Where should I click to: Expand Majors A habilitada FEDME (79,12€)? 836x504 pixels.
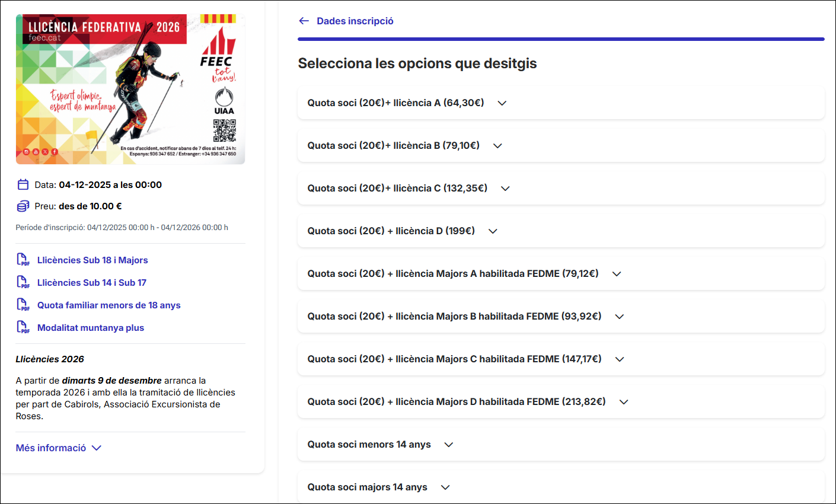617,274
